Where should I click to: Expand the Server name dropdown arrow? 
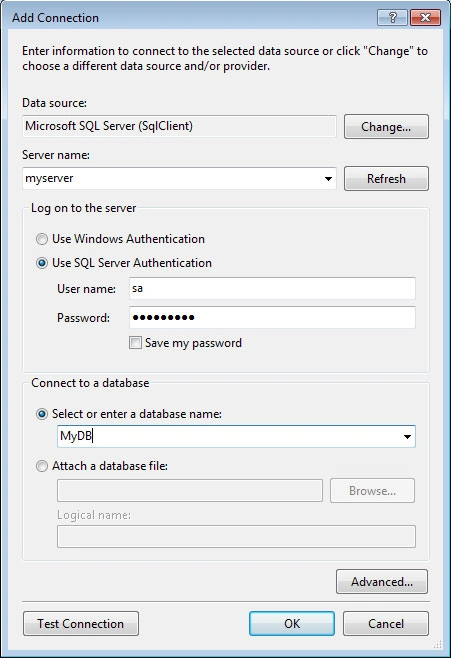point(328,179)
